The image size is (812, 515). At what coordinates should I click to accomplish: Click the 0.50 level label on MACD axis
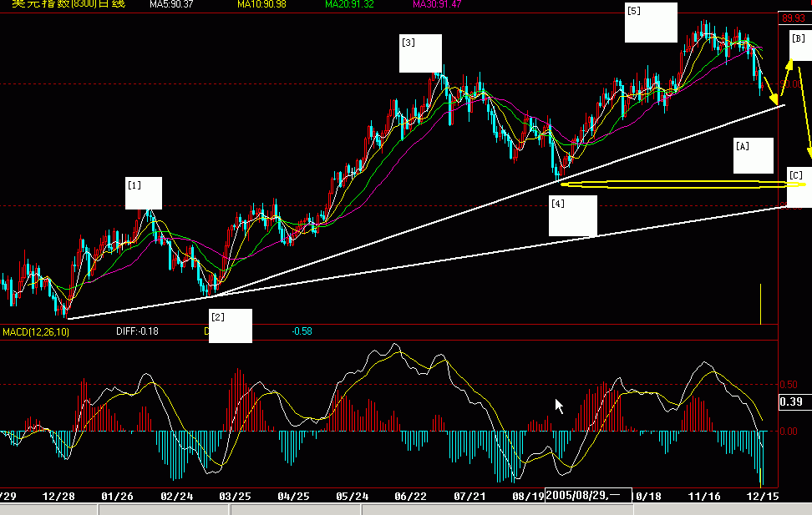[x=789, y=385]
